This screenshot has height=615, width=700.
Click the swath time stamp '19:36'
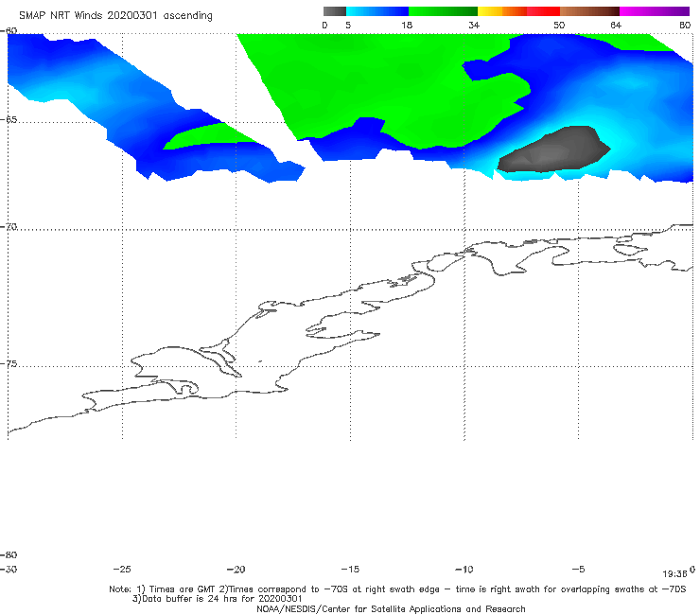pos(674,574)
